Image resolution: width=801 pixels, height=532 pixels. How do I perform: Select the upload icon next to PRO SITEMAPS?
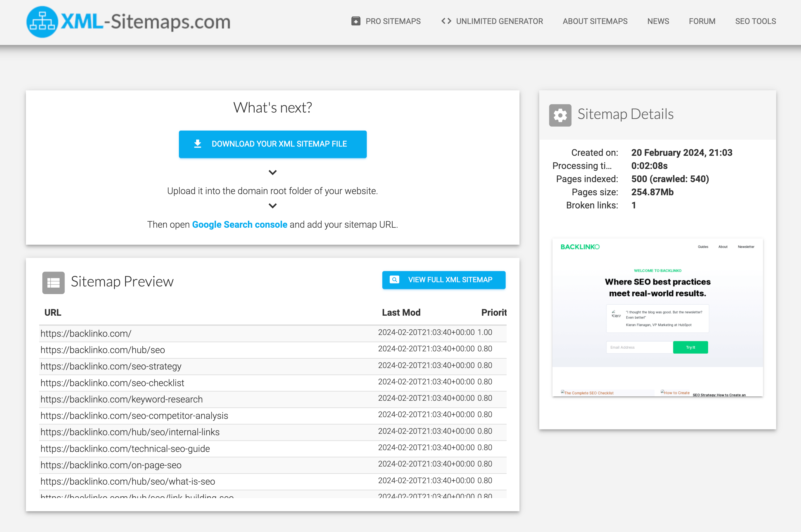click(355, 21)
